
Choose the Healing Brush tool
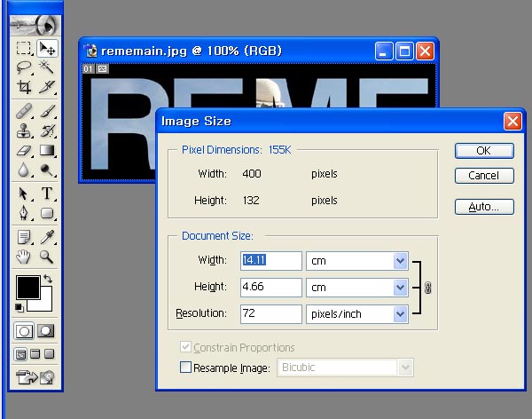click(x=24, y=111)
